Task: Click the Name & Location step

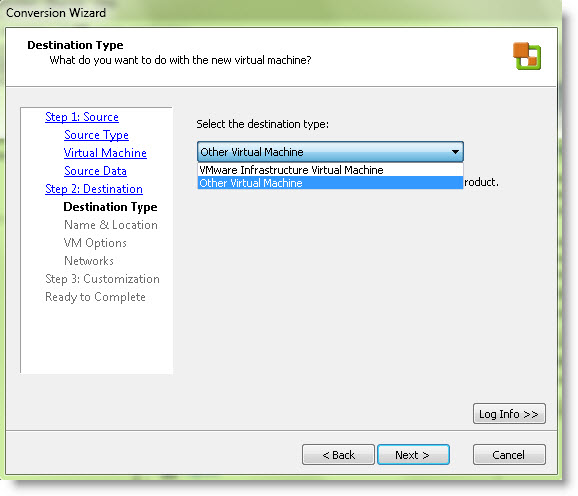Action: tap(111, 225)
